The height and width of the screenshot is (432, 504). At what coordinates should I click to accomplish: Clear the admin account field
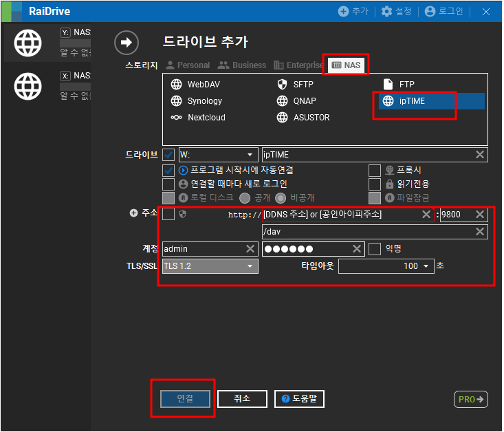pyautogui.click(x=250, y=249)
